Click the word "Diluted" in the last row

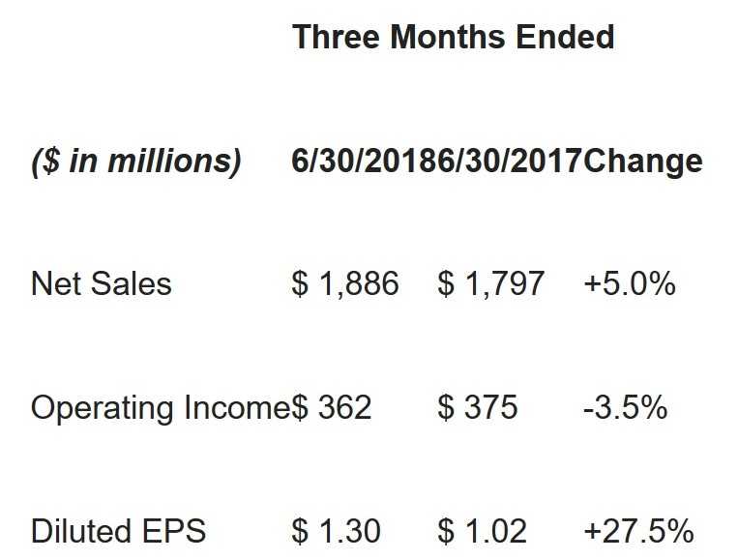(x=80, y=532)
